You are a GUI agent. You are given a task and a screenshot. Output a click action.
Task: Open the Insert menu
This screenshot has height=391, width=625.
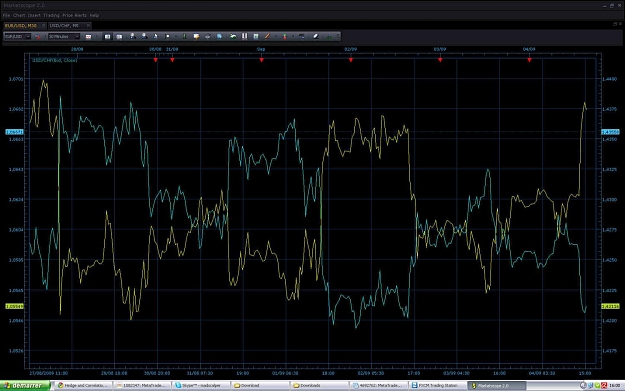(34, 15)
